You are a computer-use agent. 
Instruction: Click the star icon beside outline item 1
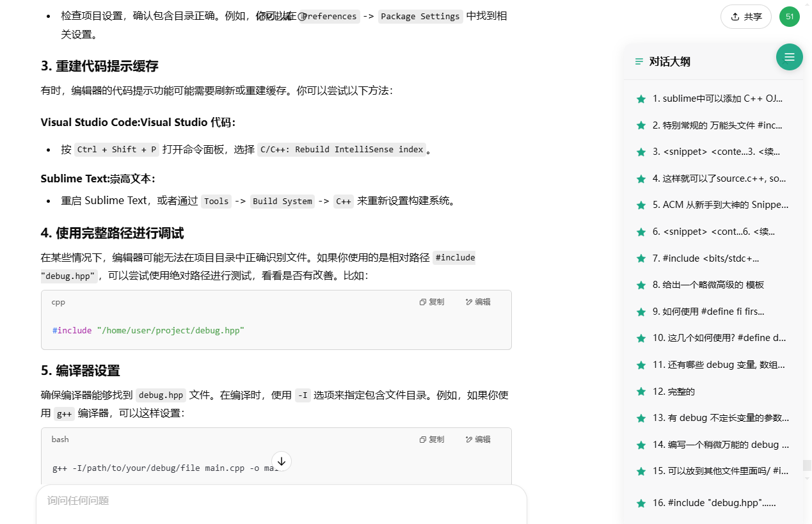641,99
